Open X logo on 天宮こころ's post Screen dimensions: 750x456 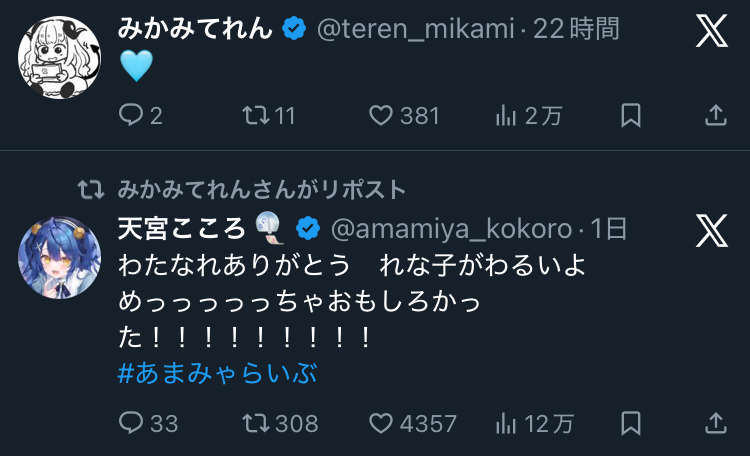tap(712, 232)
